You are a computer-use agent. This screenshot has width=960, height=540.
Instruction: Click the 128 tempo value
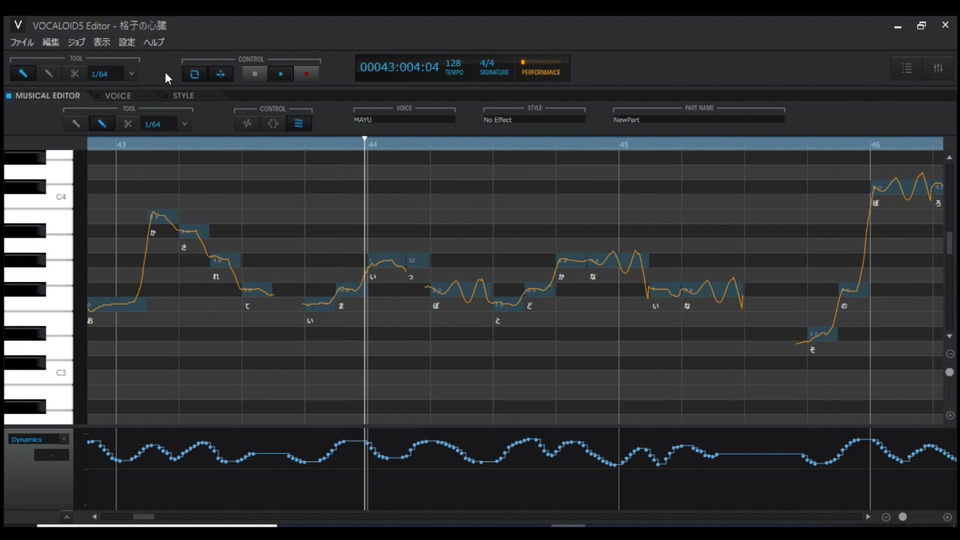[453, 63]
